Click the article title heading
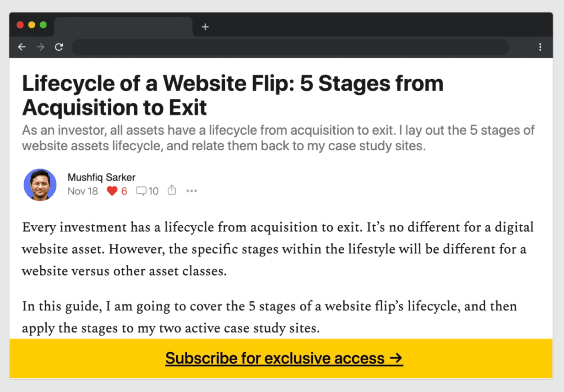Viewport: 564px width, 392px height. [x=233, y=95]
